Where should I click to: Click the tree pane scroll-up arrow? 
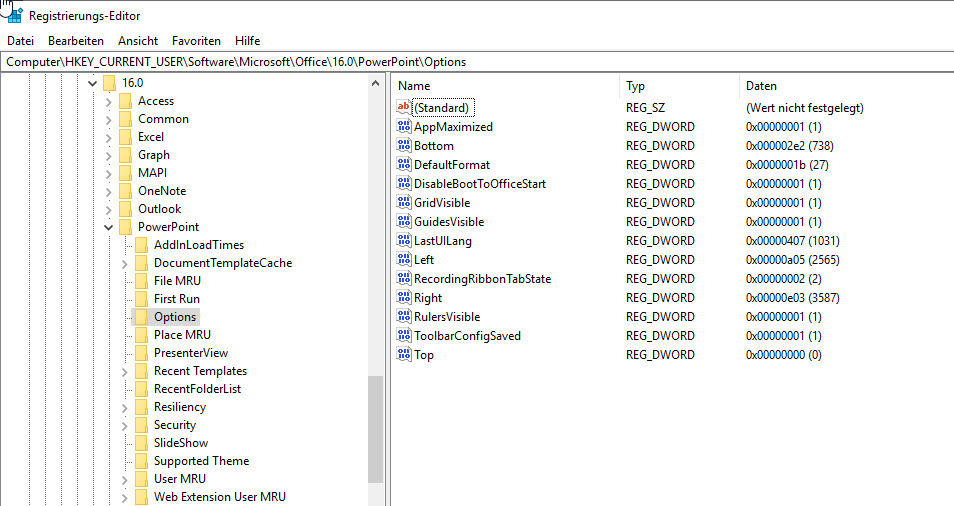pos(375,83)
